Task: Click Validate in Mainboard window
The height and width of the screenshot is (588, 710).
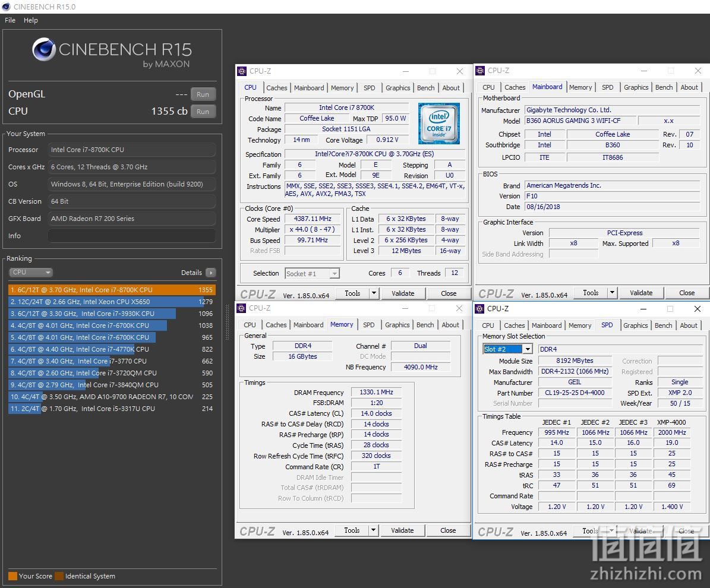Action: pyautogui.click(x=641, y=293)
